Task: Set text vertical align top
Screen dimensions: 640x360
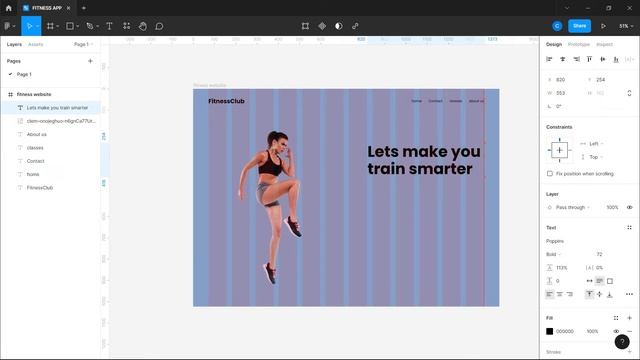Action: tap(589, 294)
